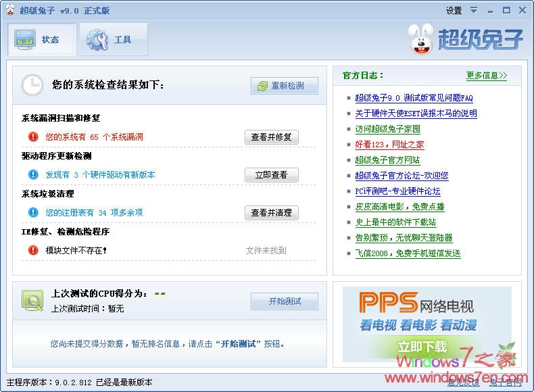The image size is (534, 392).
Task: Click the text 您的注册表有 34 项多余项
Action: pos(95,213)
